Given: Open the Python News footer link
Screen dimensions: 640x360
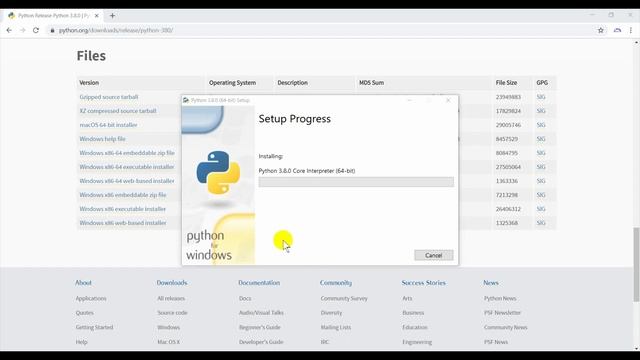Looking at the screenshot, I should click(500, 298).
